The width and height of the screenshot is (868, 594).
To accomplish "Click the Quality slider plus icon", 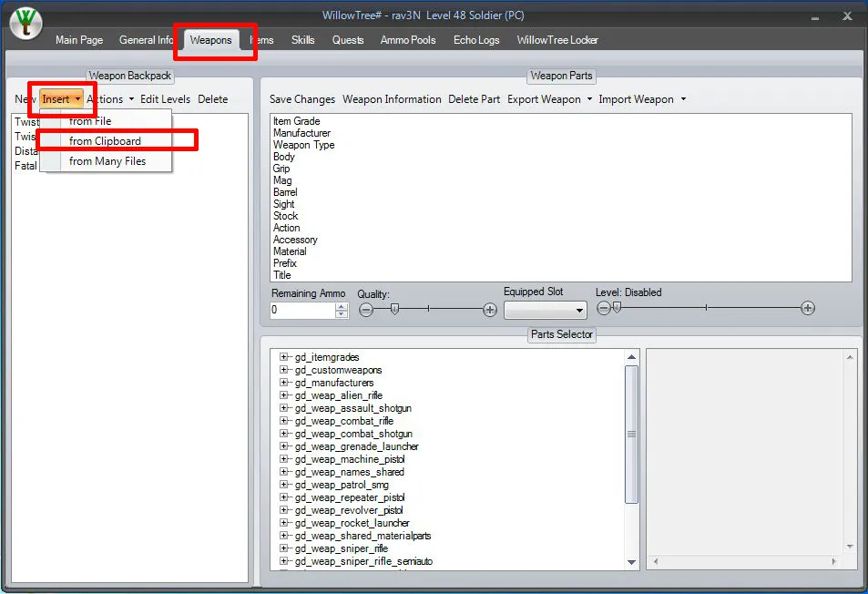I will click(x=490, y=310).
